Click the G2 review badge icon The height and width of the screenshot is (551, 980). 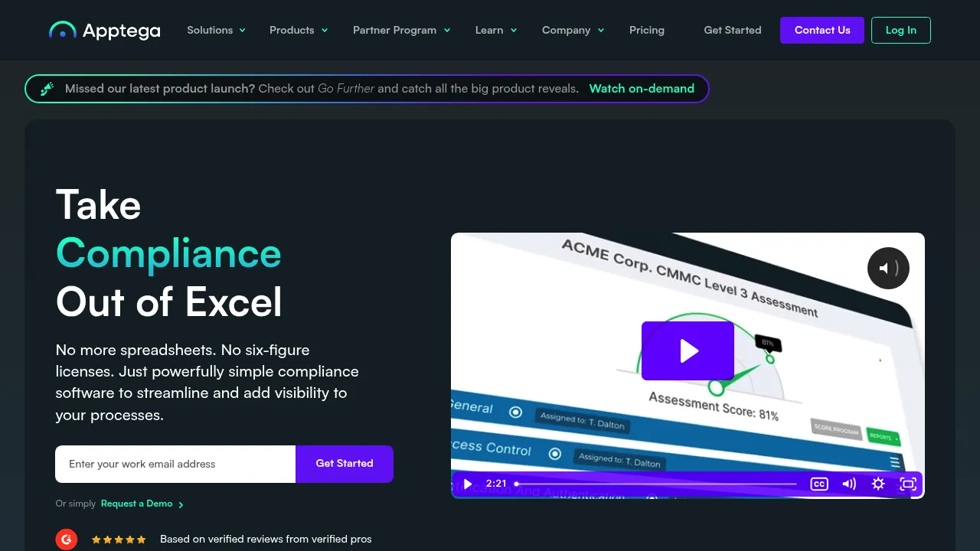click(x=67, y=540)
